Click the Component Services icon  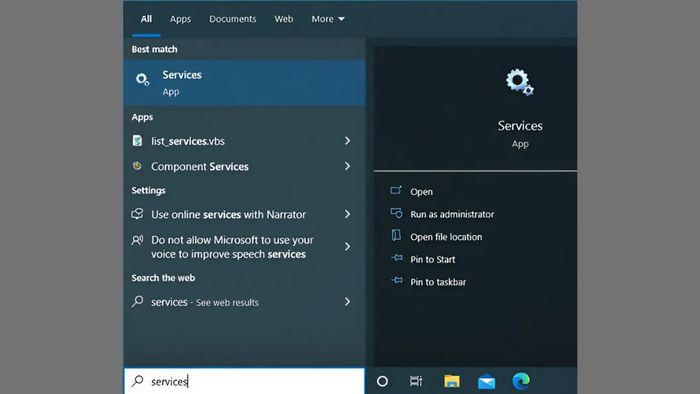pyautogui.click(x=138, y=166)
